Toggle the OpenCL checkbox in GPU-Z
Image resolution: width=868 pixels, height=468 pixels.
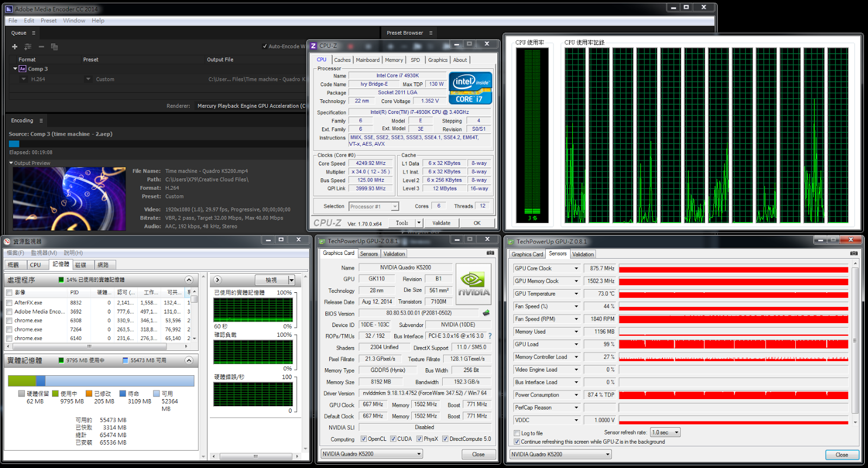point(364,439)
